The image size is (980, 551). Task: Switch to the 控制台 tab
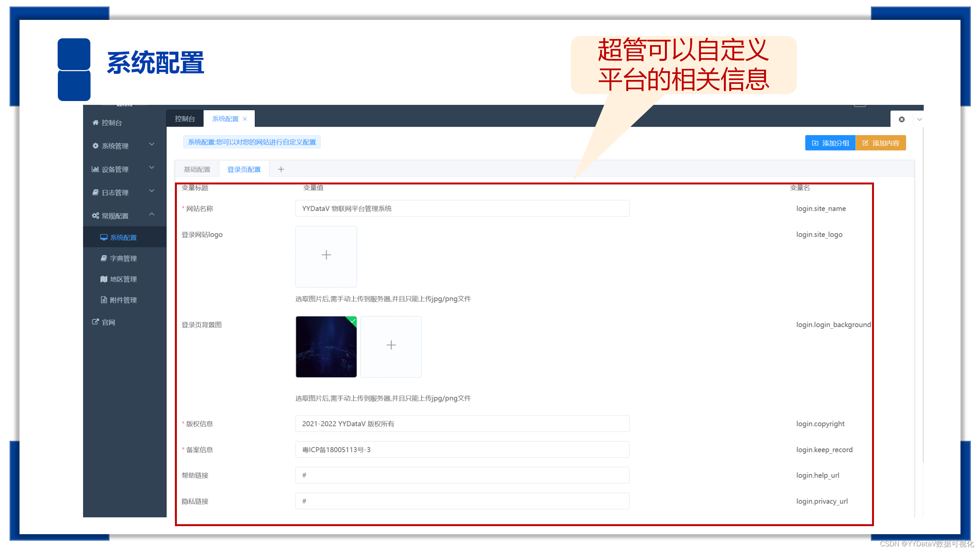[x=185, y=118]
